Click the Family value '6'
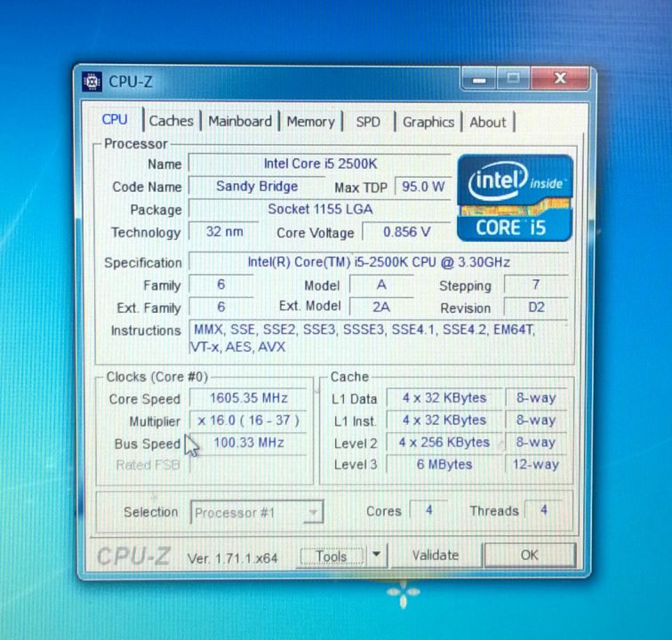Viewport: 672px width, 640px height. pyautogui.click(x=221, y=284)
